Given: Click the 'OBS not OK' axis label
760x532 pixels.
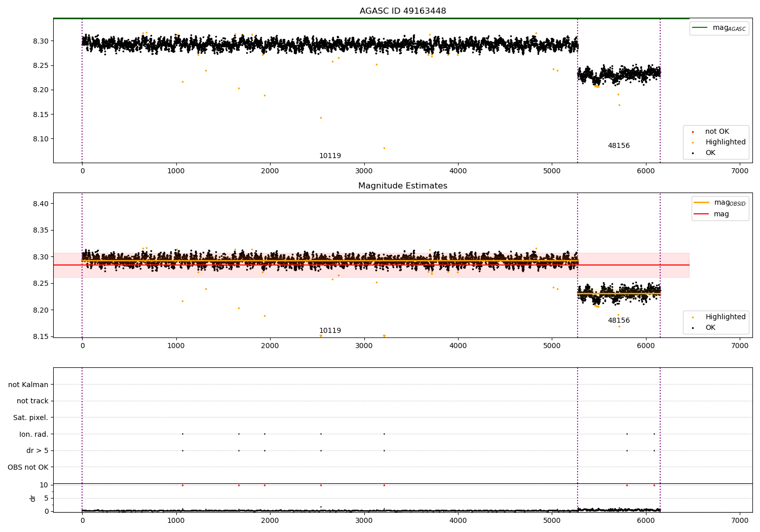Looking at the screenshot, I should click(x=28, y=467).
